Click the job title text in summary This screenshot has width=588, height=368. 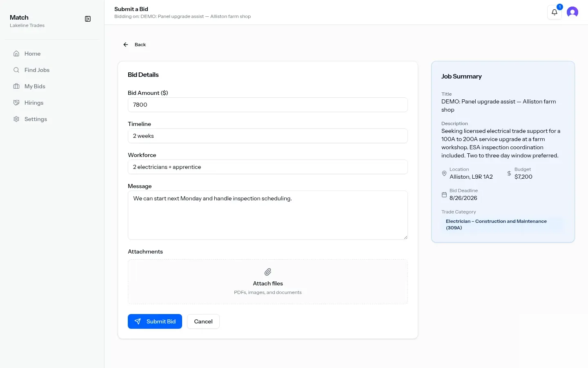tap(499, 105)
